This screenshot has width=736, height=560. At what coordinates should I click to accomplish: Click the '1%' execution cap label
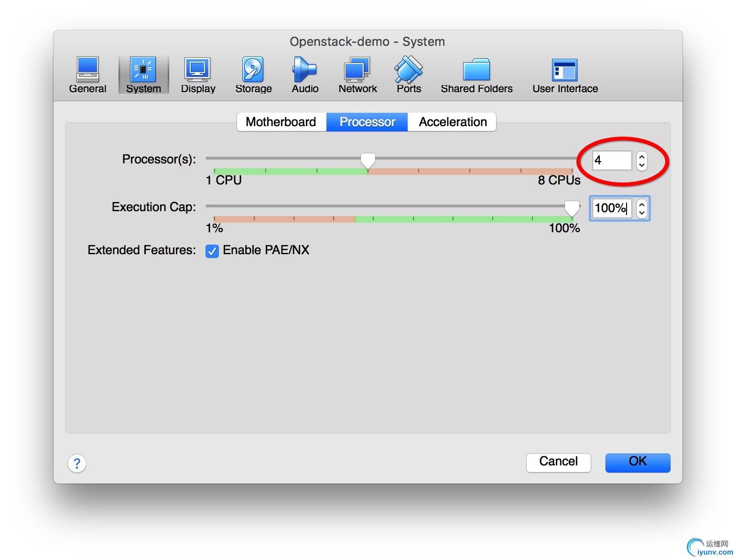pos(215,228)
